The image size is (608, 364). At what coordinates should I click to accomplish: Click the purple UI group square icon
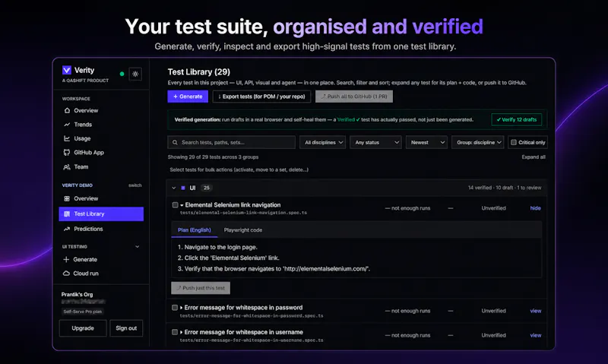coord(183,188)
